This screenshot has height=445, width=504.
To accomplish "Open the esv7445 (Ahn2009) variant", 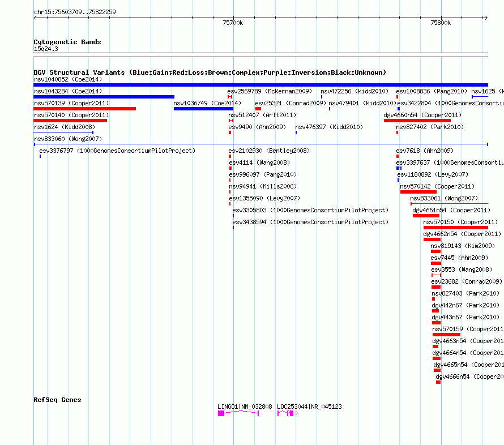I will coord(459,258).
